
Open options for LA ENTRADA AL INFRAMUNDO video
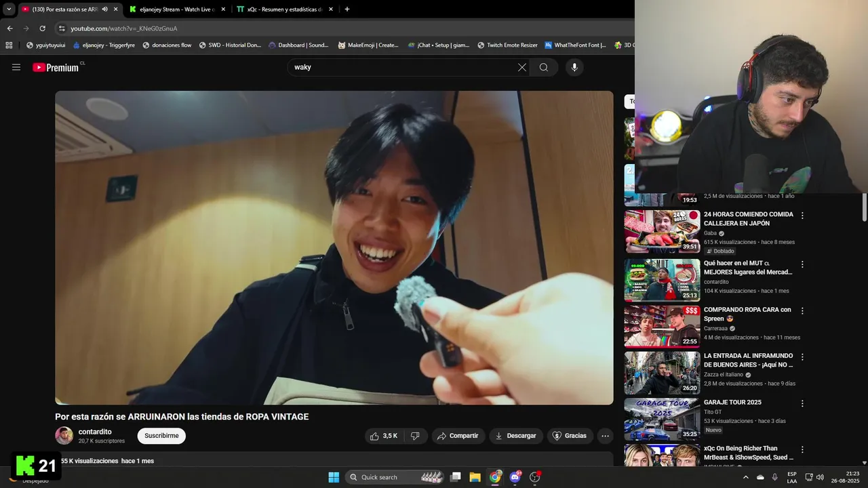(x=802, y=357)
